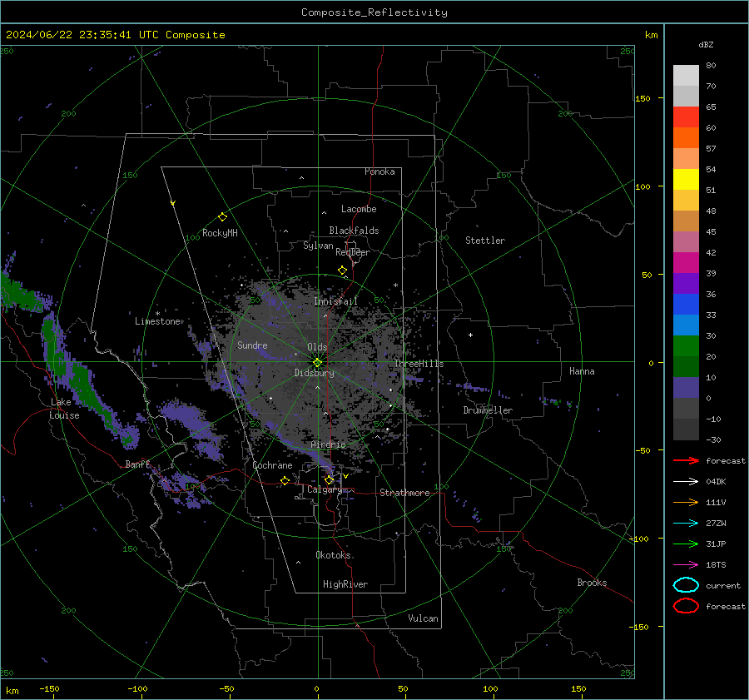Image resolution: width=749 pixels, height=700 pixels.
Task: Click the Didsbury town label
Action: (314, 373)
